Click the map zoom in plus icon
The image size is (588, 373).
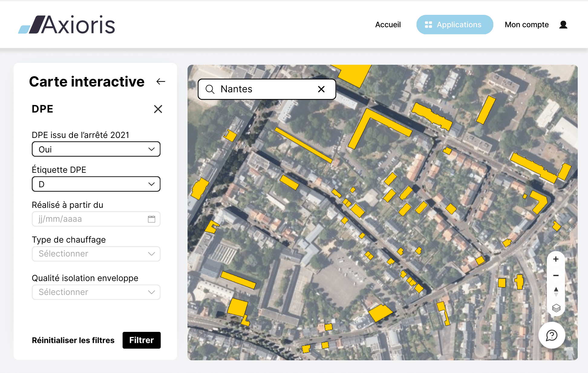click(556, 259)
